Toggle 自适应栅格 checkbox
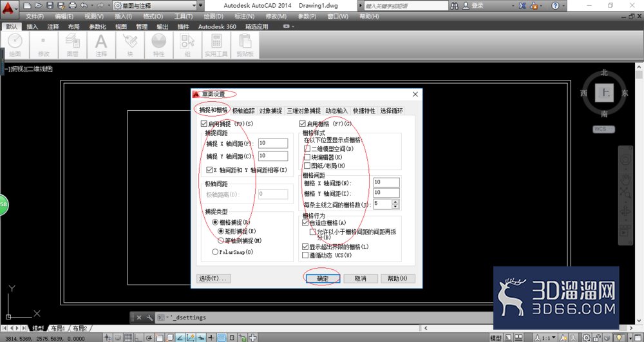This screenshot has height=342, width=644. tap(305, 223)
